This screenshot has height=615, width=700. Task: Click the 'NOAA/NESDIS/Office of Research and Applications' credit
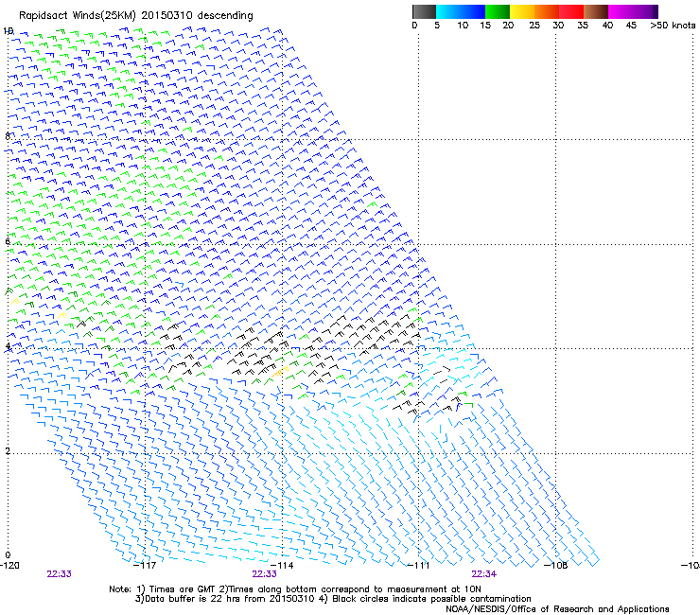(557, 609)
